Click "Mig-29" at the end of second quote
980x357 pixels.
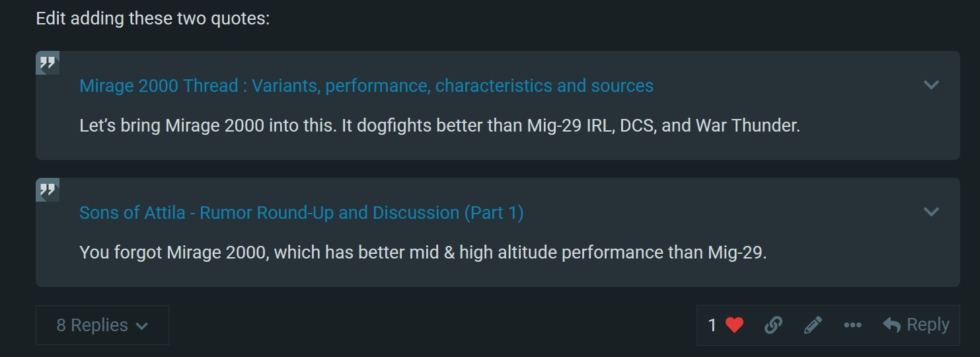tap(735, 253)
